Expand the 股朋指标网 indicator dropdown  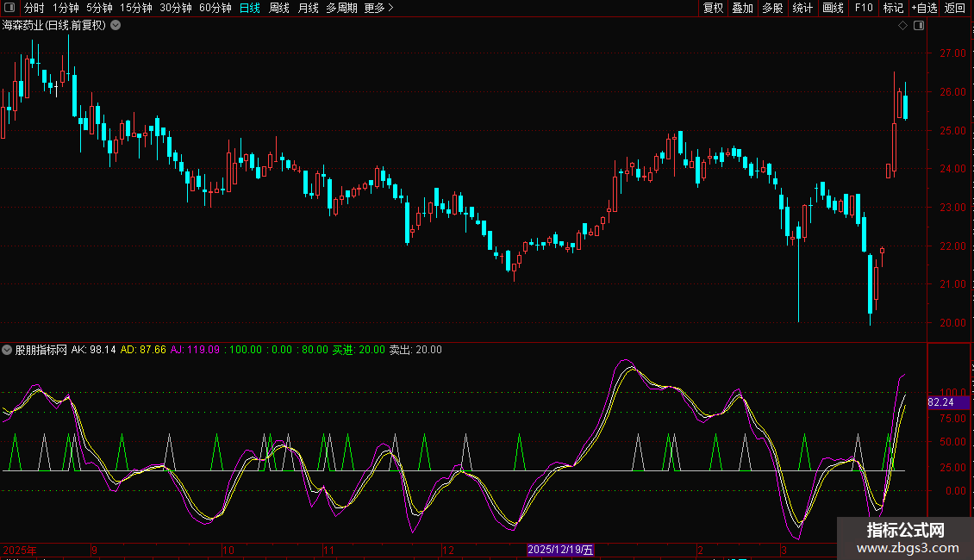point(8,350)
